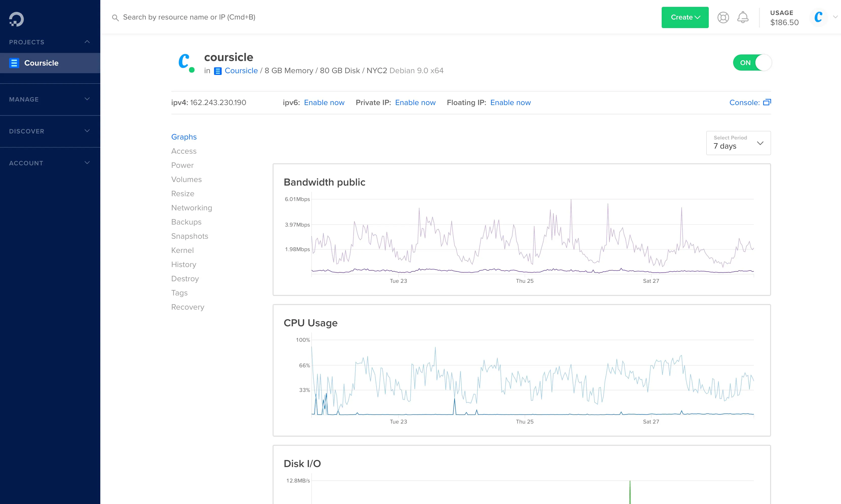This screenshot has width=841, height=504.
Task: Click the search magnifier icon
Action: pyautogui.click(x=115, y=18)
